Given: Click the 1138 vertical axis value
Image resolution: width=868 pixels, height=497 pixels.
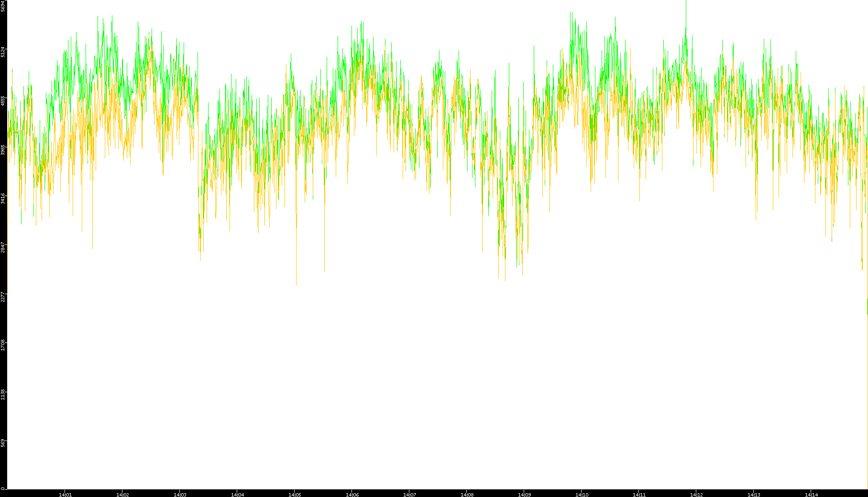Looking at the screenshot, I should (3, 395).
